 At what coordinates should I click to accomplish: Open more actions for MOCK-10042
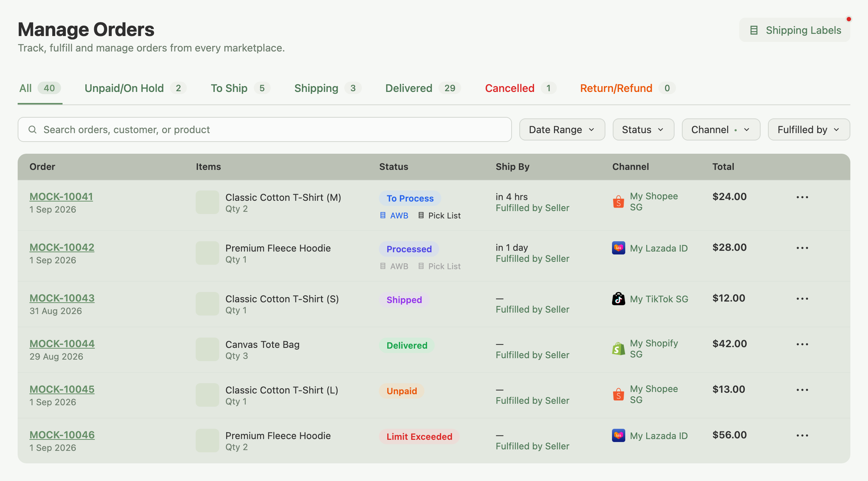[802, 248]
